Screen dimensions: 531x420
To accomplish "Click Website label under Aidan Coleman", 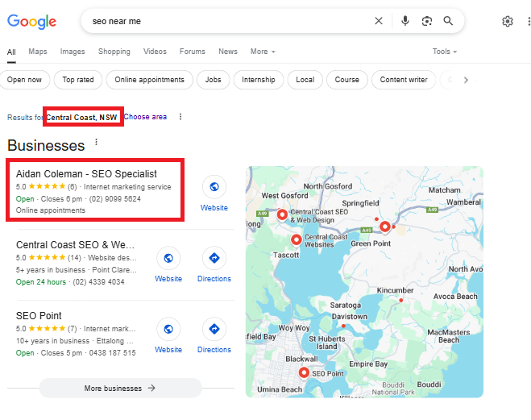I will click(214, 208).
